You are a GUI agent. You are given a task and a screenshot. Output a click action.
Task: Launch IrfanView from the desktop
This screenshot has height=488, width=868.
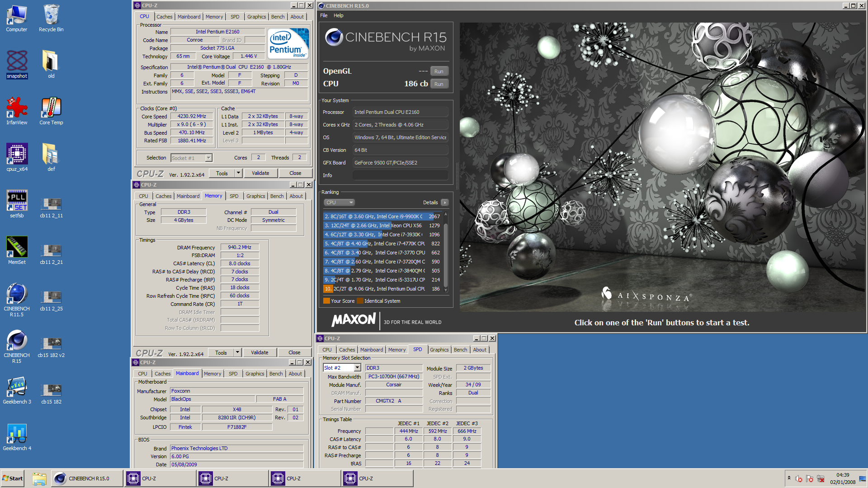pos(17,111)
